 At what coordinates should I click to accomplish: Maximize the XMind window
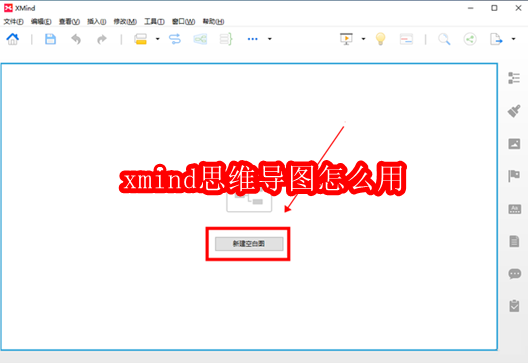coord(494,8)
